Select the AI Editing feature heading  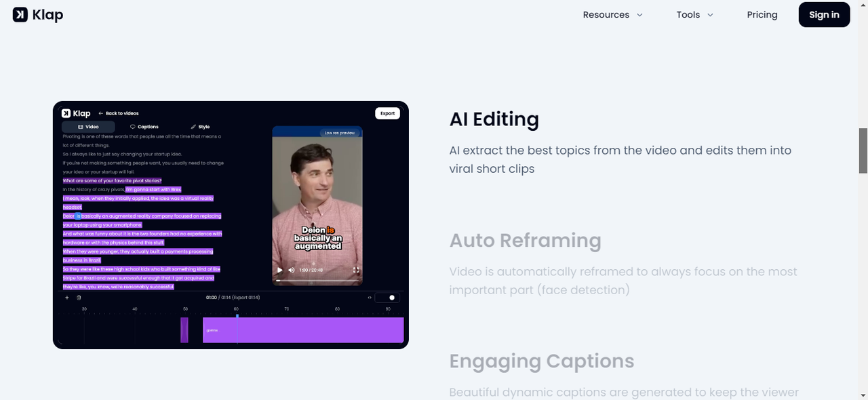[x=494, y=119]
